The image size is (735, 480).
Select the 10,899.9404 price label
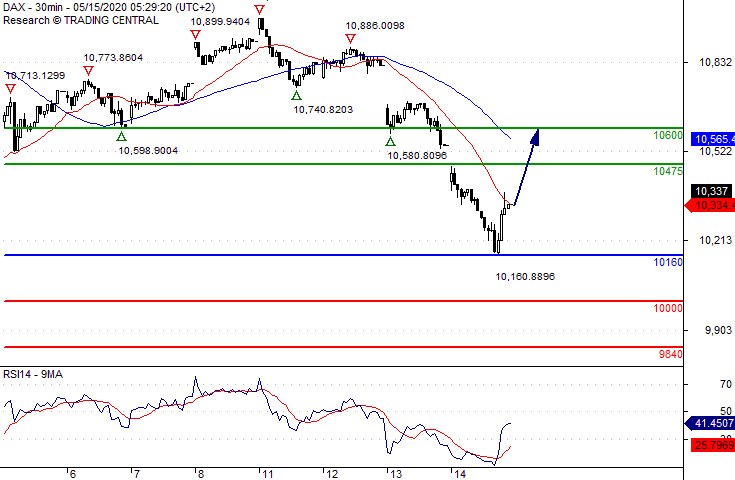coord(220,22)
